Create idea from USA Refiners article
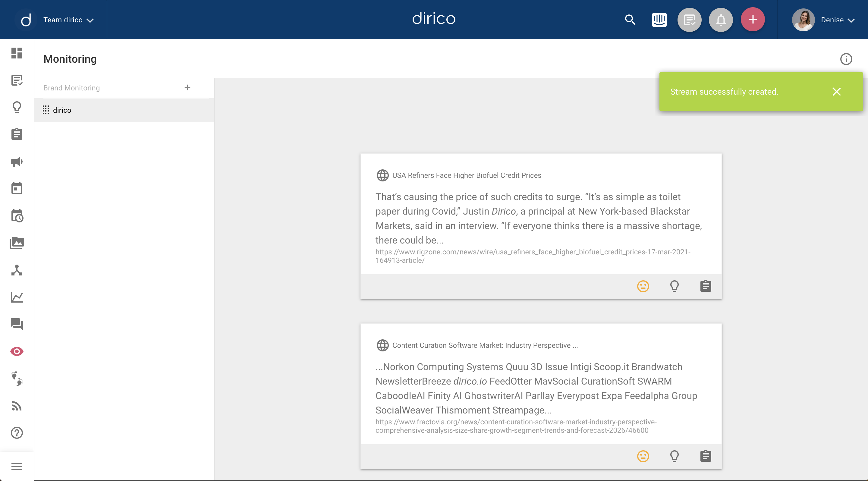Image resolution: width=868 pixels, height=481 pixels. click(674, 286)
